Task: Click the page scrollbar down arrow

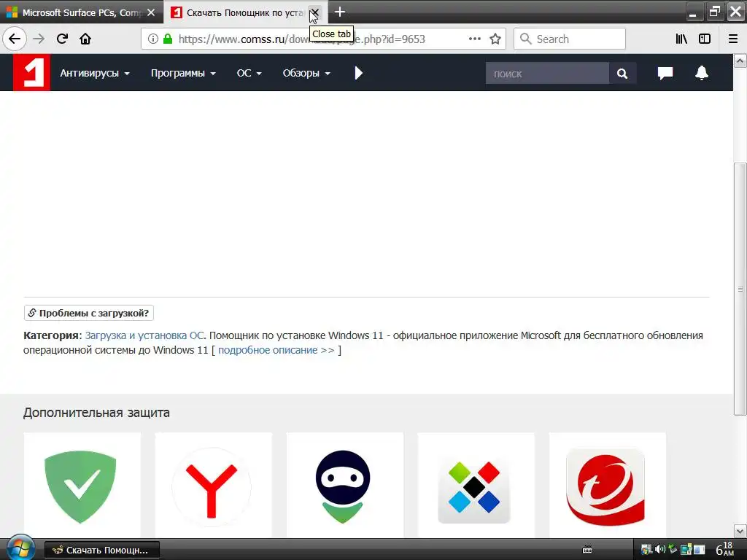Action: click(740, 531)
